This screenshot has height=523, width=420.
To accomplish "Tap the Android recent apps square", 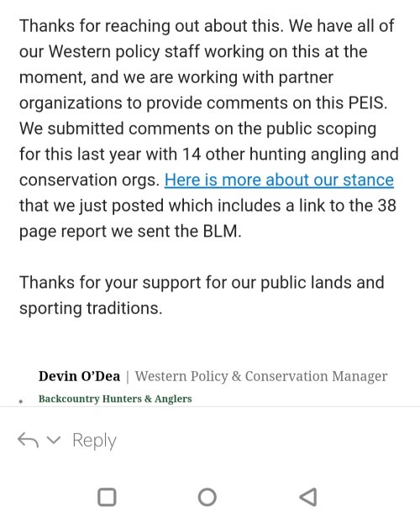I will (108, 497).
